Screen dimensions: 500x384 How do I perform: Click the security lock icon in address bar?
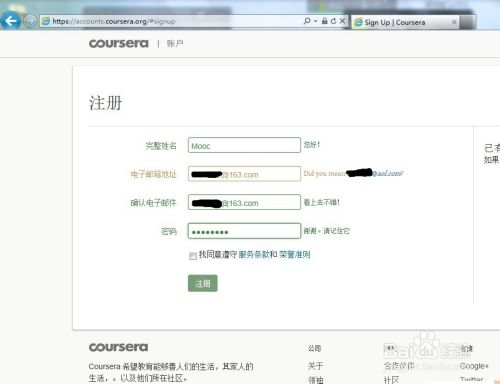pos(325,21)
